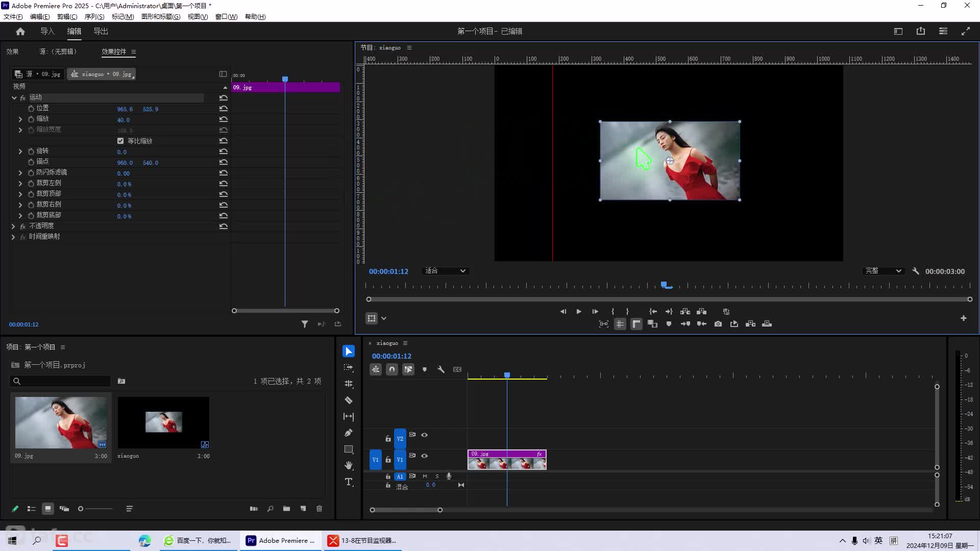This screenshot has height=551, width=980.
Task: Open timeline display settings wrench
Action: pyautogui.click(x=441, y=370)
